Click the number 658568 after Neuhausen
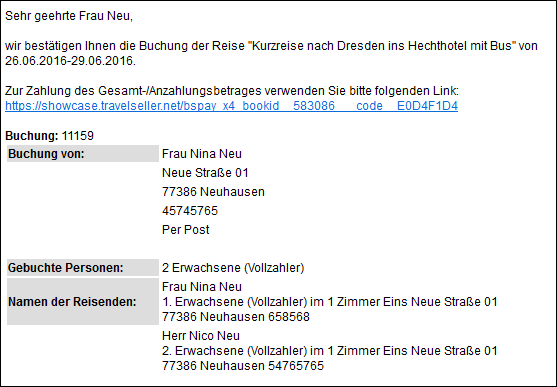The height and width of the screenshot is (387, 557). pos(289,317)
